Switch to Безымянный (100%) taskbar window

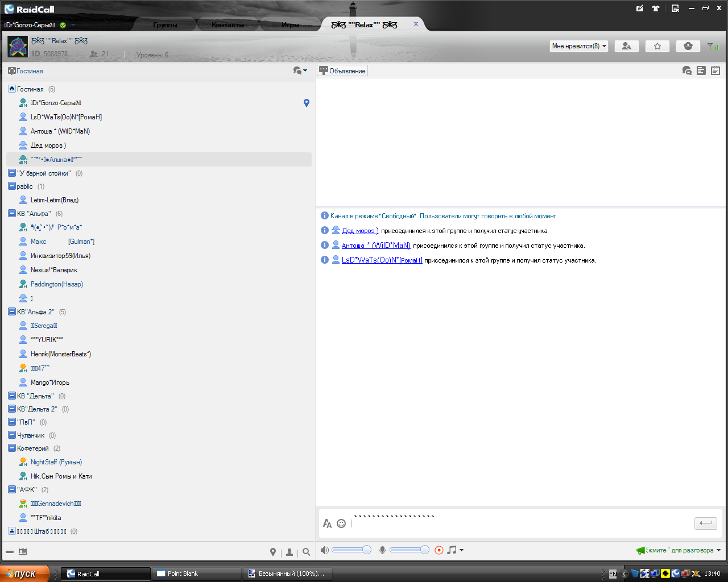click(288, 573)
